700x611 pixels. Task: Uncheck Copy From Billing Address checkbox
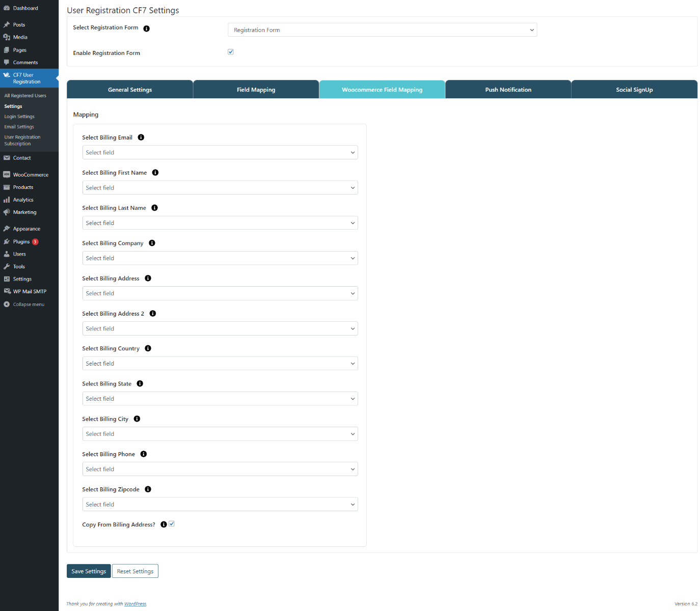click(x=172, y=524)
